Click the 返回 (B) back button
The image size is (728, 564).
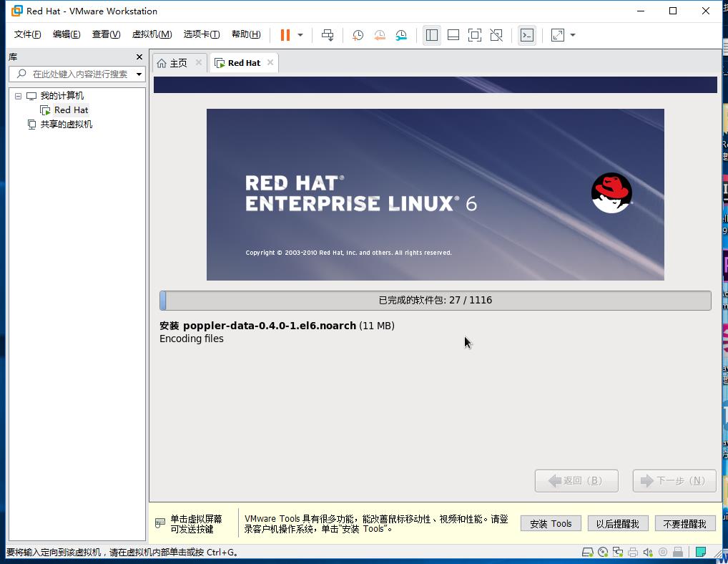(576, 480)
